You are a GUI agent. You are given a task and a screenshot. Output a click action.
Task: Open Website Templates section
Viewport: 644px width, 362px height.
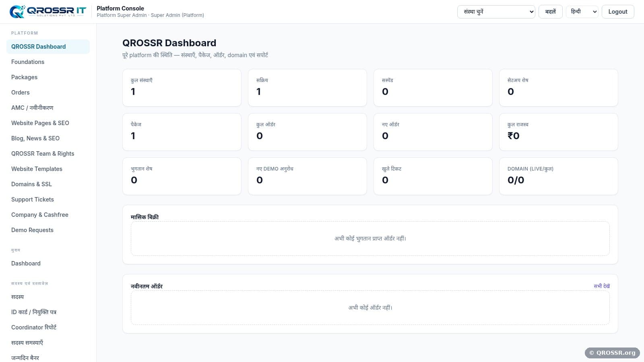pos(48,169)
